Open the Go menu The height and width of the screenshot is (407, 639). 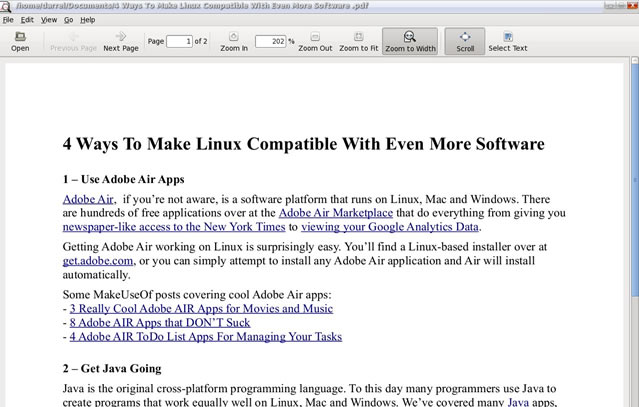coord(68,20)
